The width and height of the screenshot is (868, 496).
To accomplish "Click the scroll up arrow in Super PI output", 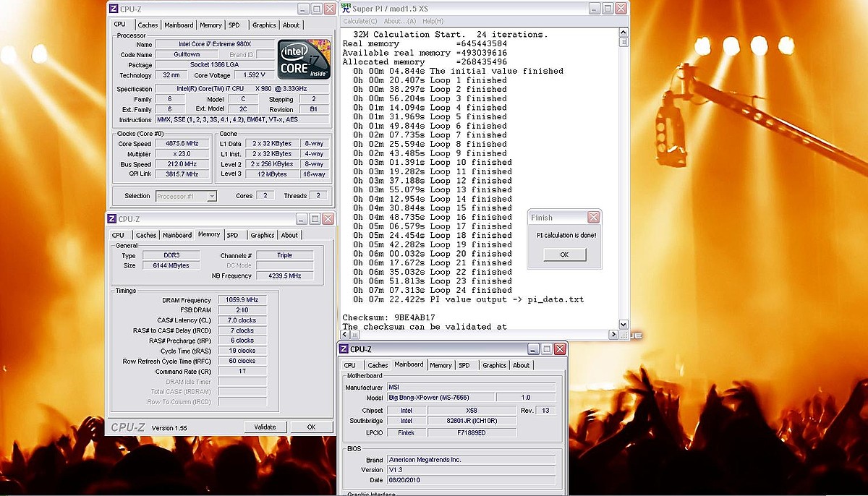I will click(x=624, y=33).
